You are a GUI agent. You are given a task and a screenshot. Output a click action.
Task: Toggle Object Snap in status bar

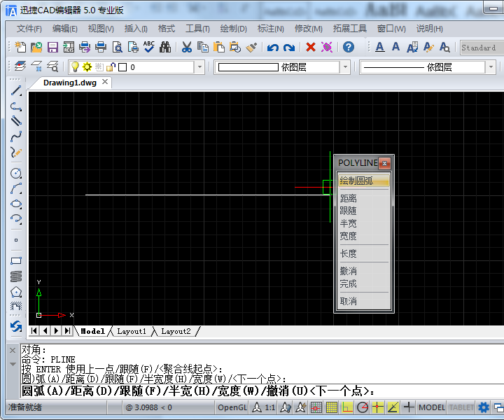[x=378, y=407]
